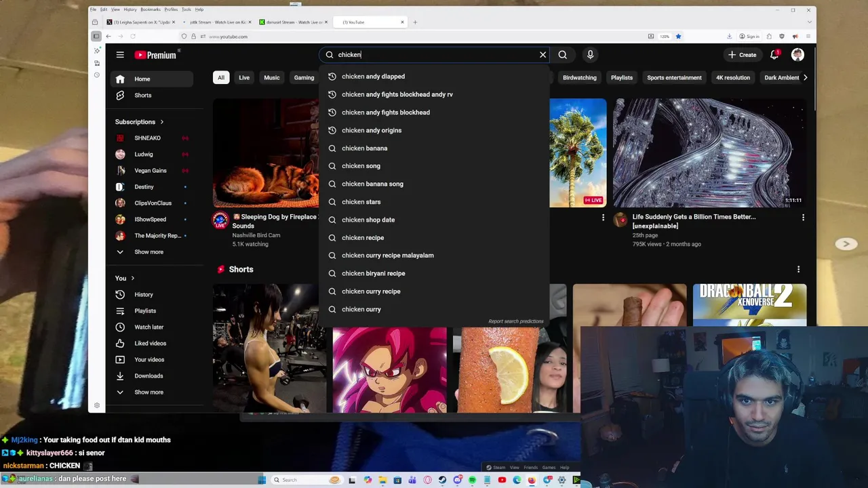Choose suggestion 'chicken andy fights blockhead andy rv'
The image size is (868, 488).
coord(434,95)
